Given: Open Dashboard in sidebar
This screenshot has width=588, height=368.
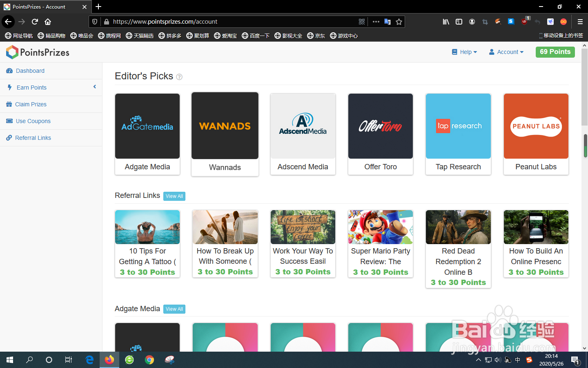Looking at the screenshot, I should click(x=51, y=71).
